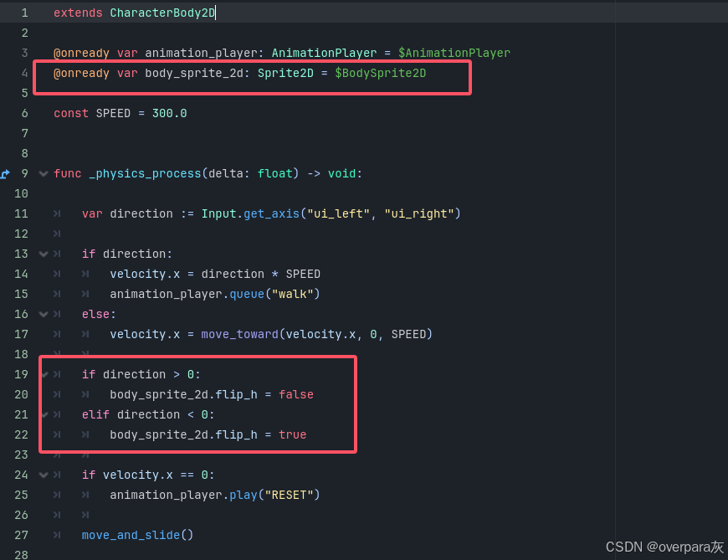Viewport: 728px width, 560px height.
Task: Click the get_axis method call
Action: [272, 213]
